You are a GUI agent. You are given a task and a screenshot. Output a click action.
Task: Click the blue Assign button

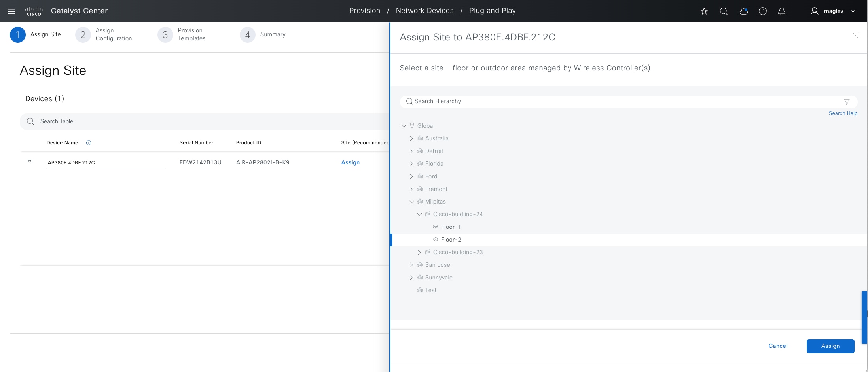[830, 346]
